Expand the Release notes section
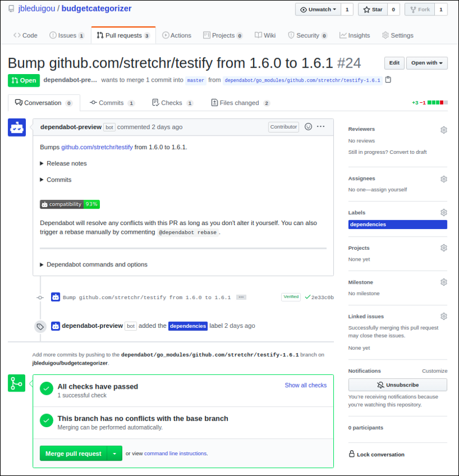Screen dimensions: 459x476 64,164
